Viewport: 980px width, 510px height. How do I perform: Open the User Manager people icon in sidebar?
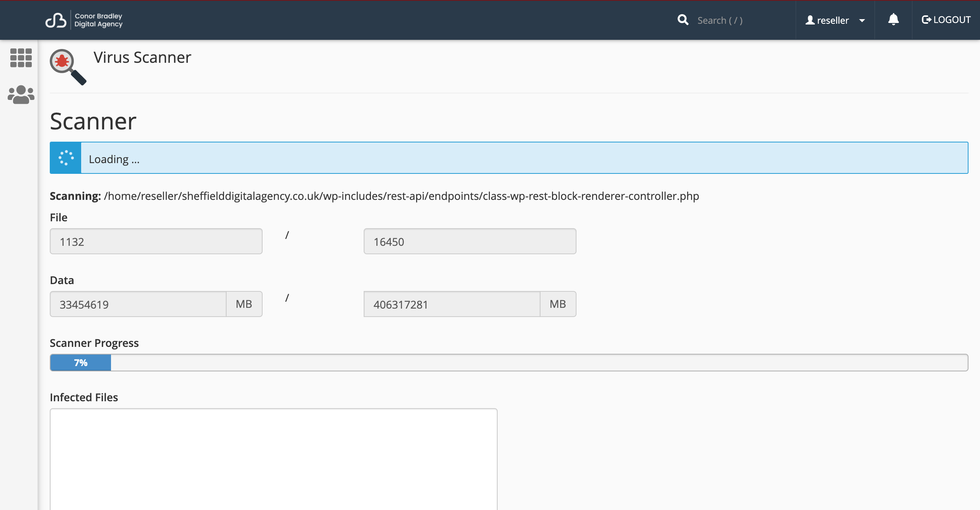pyautogui.click(x=21, y=95)
